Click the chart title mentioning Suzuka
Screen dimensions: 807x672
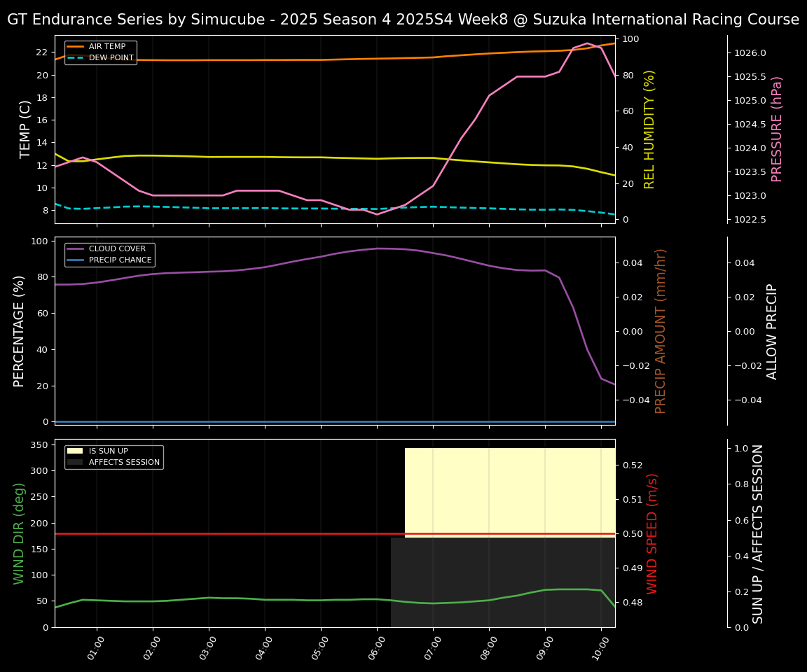click(x=403, y=20)
